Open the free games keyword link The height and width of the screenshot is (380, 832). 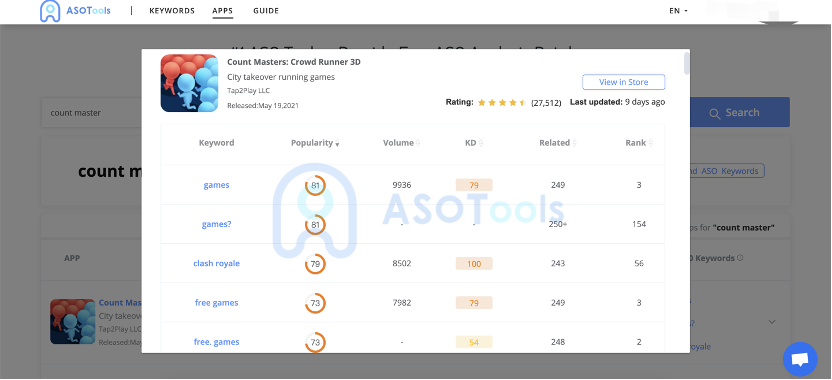pyautogui.click(x=216, y=303)
